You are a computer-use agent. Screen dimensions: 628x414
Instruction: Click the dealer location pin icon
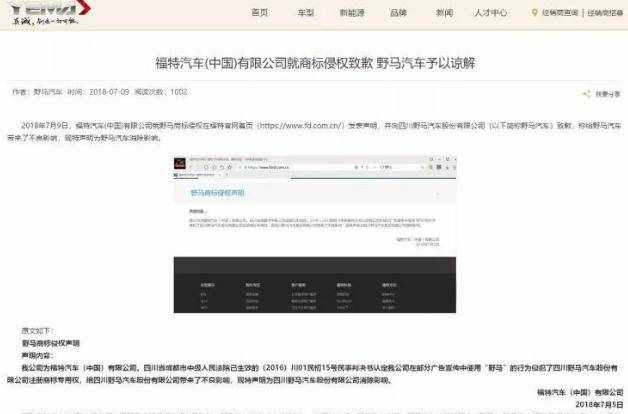coord(534,13)
